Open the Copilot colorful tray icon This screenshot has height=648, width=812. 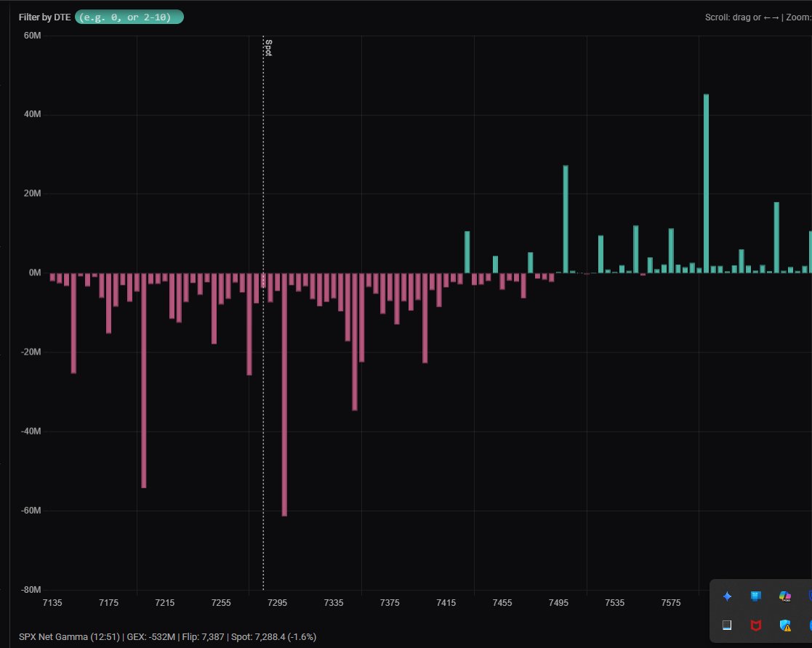pos(785,596)
